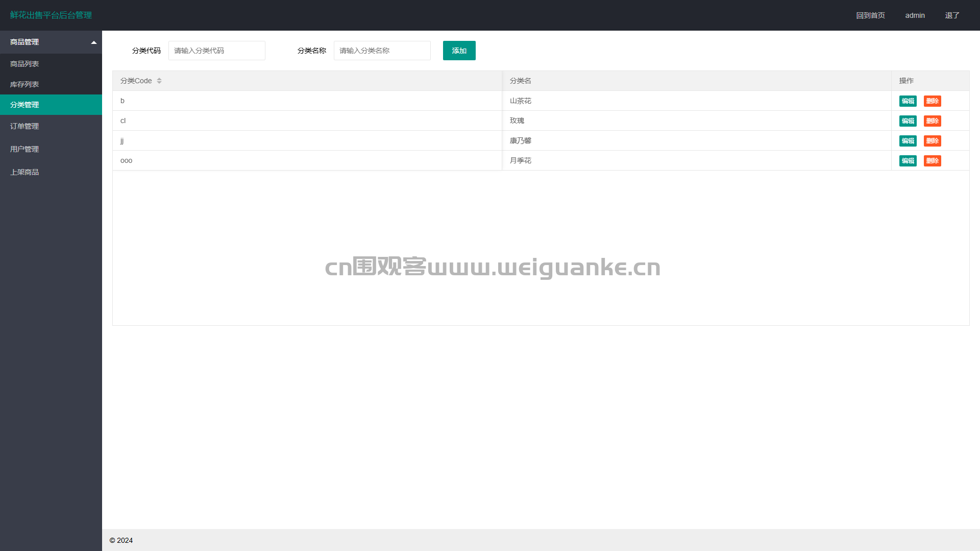
Task: Select 分类管理 in the sidebar
Action: click(51, 105)
